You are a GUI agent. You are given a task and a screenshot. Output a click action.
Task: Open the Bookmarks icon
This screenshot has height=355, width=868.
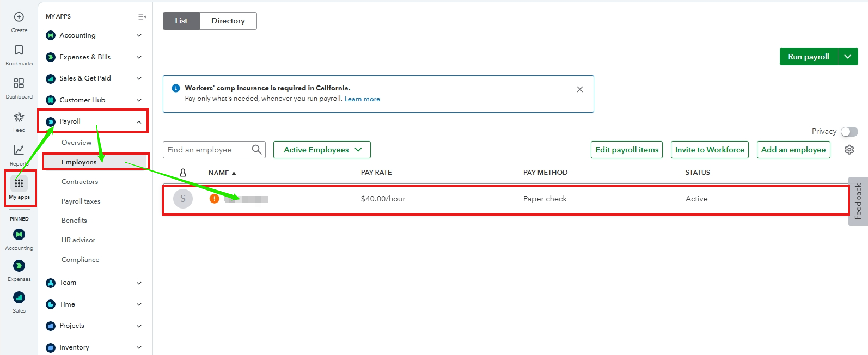(x=19, y=50)
